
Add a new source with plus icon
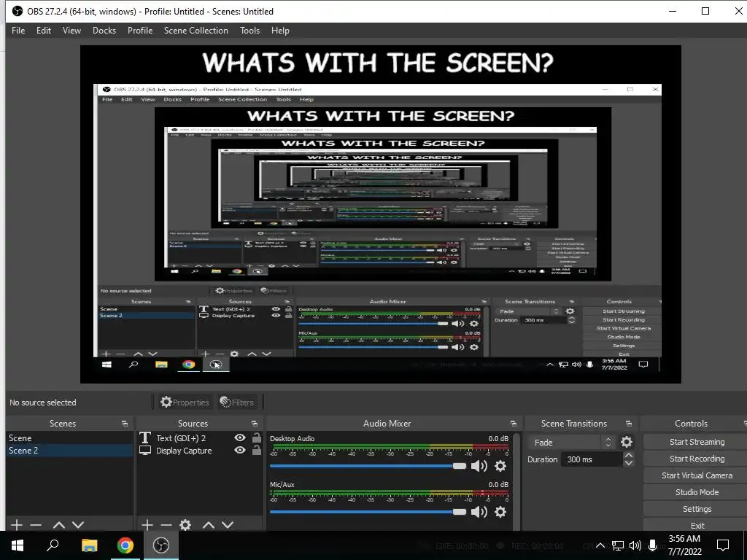point(147,525)
